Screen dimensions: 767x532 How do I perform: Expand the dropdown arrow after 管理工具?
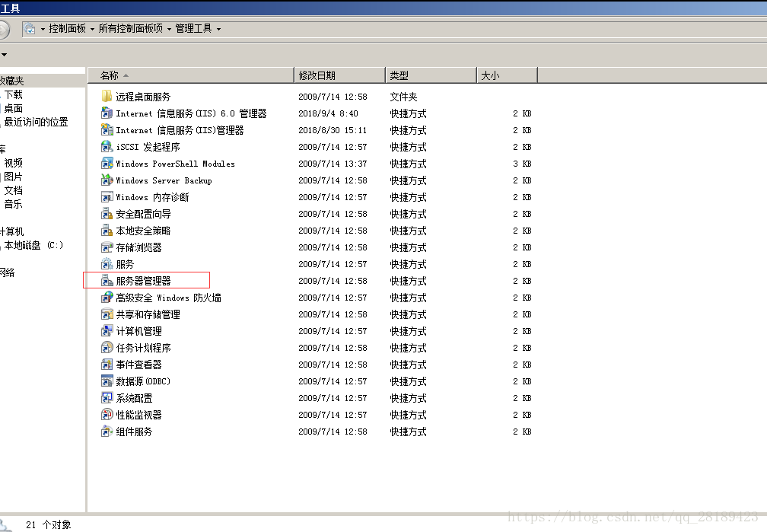tap(218, 30)
